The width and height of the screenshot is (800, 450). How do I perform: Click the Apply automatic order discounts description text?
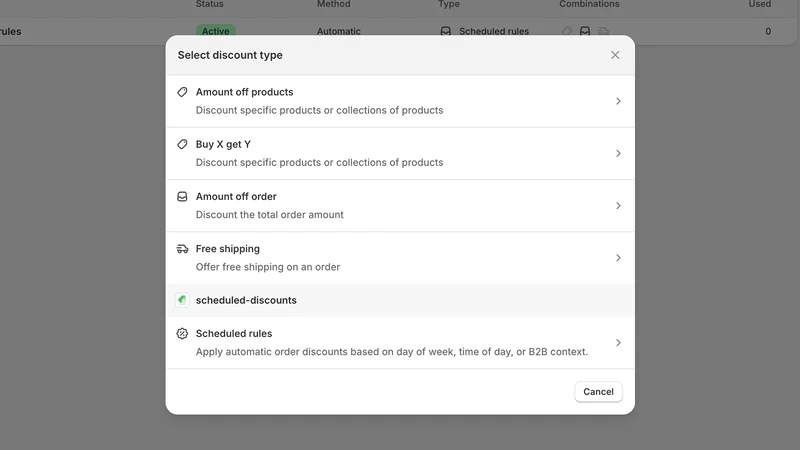coord(392,352)
